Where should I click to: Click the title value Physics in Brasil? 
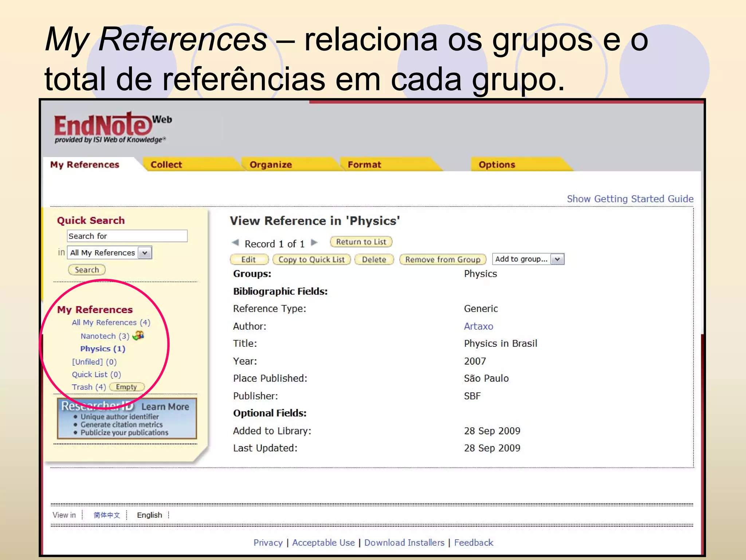pos(500,344)
